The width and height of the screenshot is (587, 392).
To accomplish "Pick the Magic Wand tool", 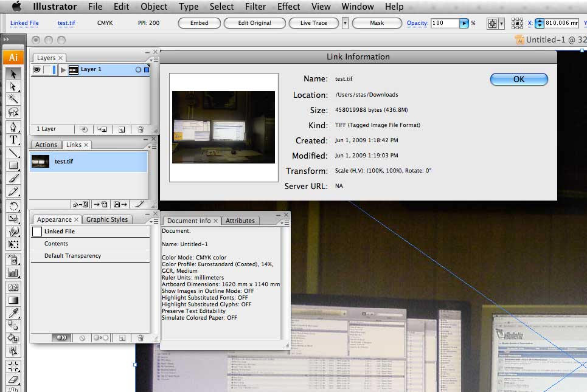I will [x=13, y=99].
